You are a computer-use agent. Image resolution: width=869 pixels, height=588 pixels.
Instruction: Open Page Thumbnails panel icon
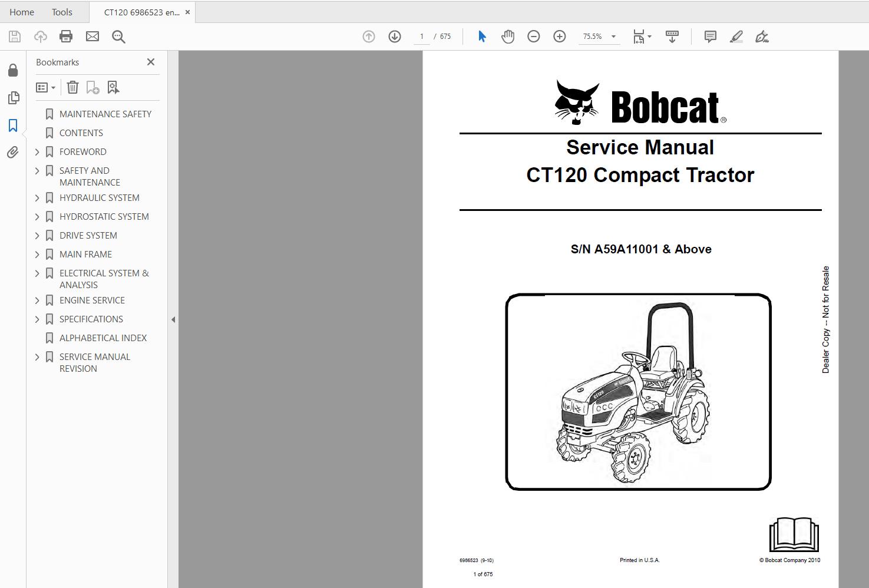[x=13, y=98]
